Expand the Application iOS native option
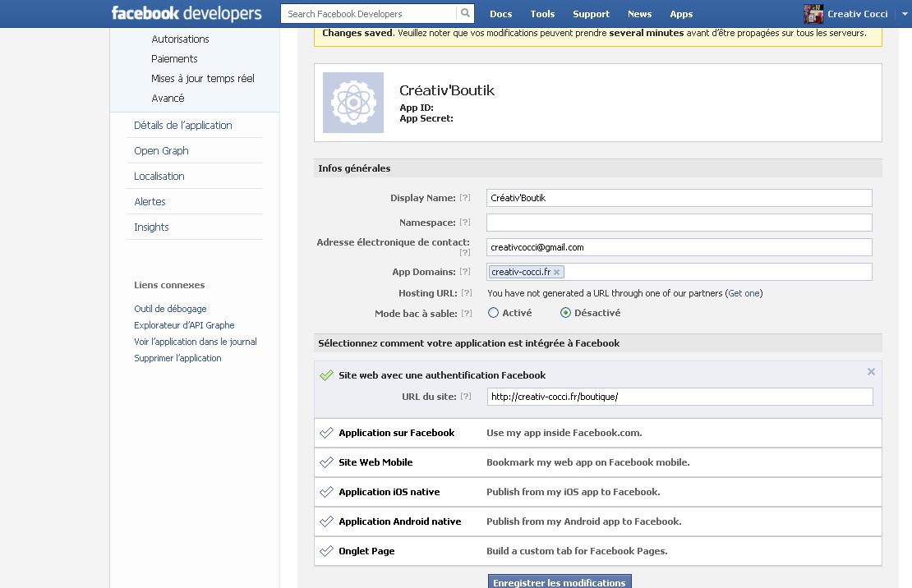Screen dimensions: 912x588 click(389, 492)
